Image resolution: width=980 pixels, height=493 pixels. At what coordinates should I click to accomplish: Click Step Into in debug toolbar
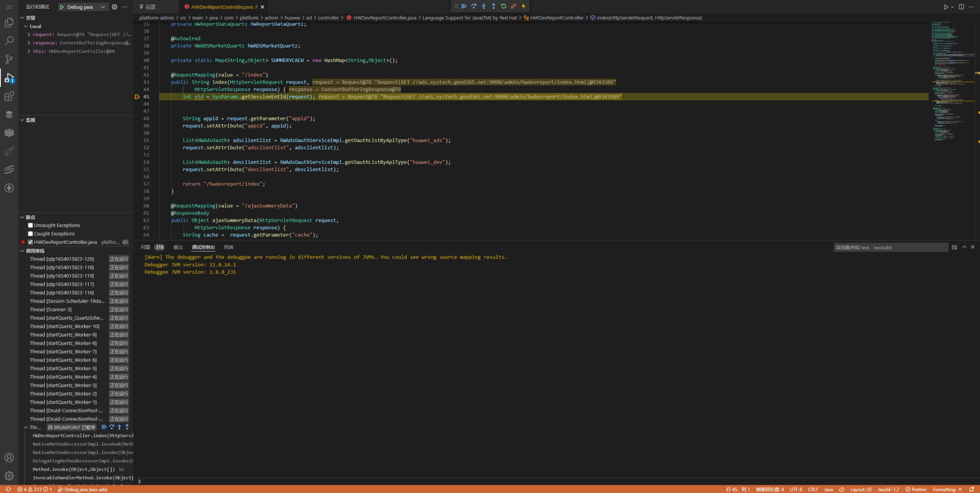pyautogui.click(x=484, y=6)
